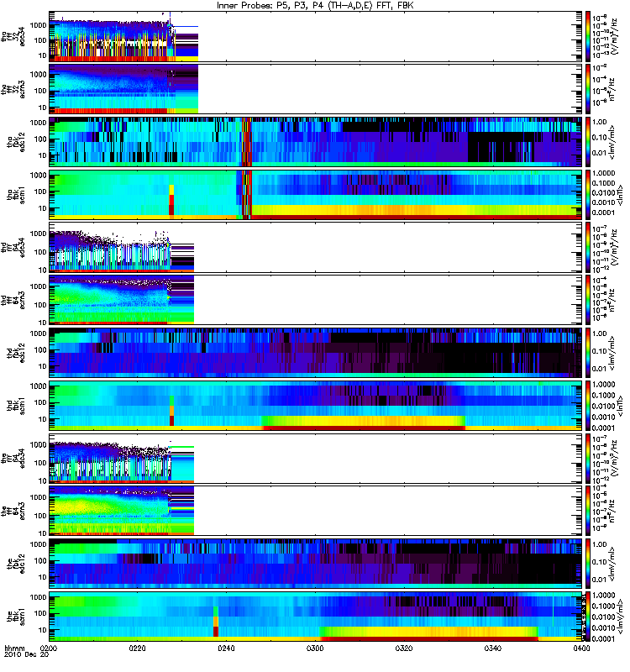Click the "tha fff 32 edc34" panel label
Image resolution: width=630 pixels, height=672 pixels.
[x=13, y=36]
